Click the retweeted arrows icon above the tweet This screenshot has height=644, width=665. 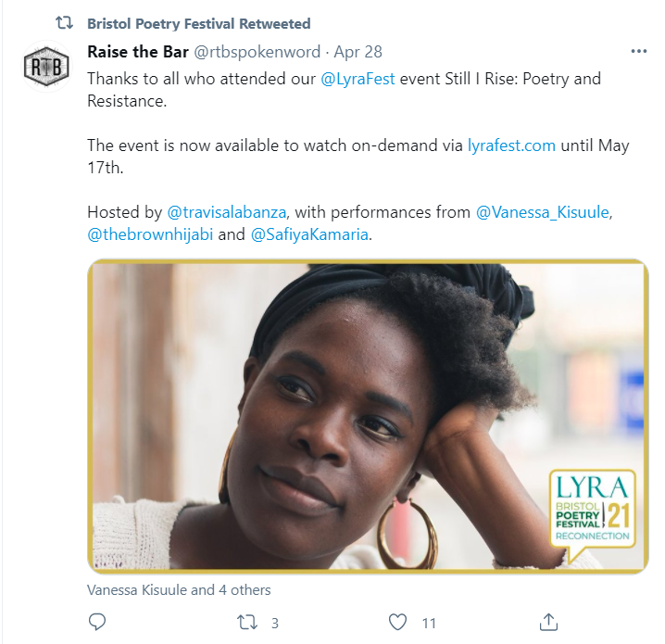[63, 23]
